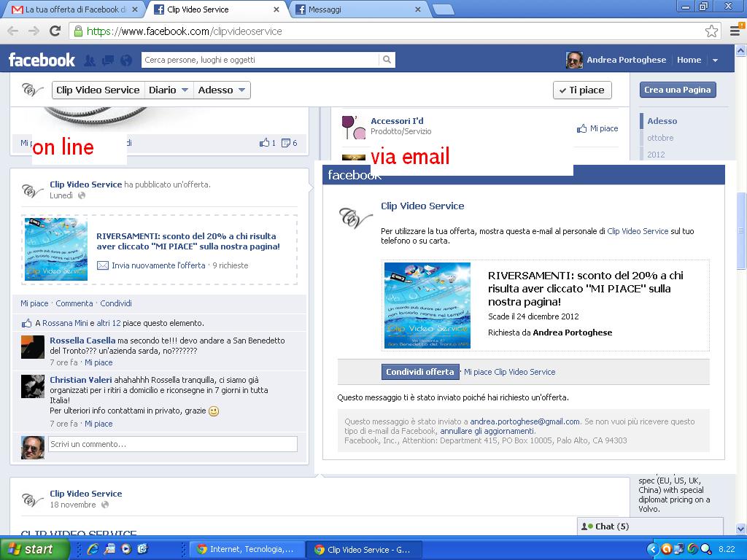Click Mi piace below the offer post
The height and width of the screenshot is (560, 747).
(34, 303)
